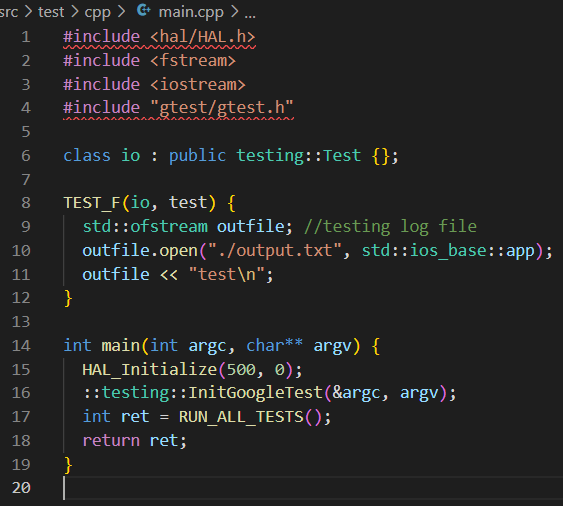Image resolution: width=563 pixels, height=506 pixels.
Task: Click the chevron after cpp breadcrumb
Action: 122,12
